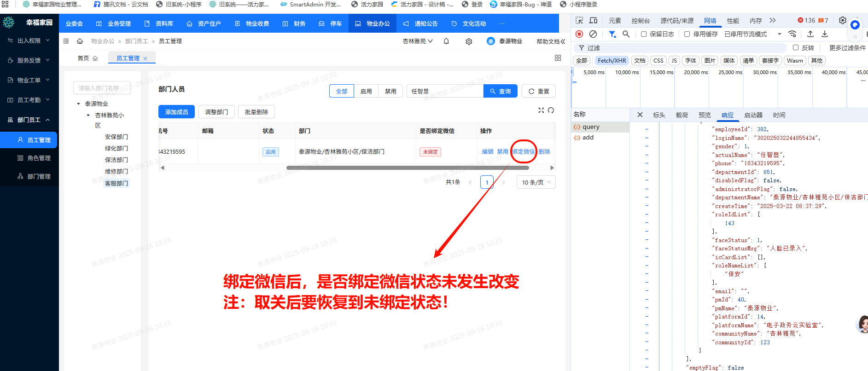
Task: Click the 绑定微信 link in the row
Action: [524, 151]
